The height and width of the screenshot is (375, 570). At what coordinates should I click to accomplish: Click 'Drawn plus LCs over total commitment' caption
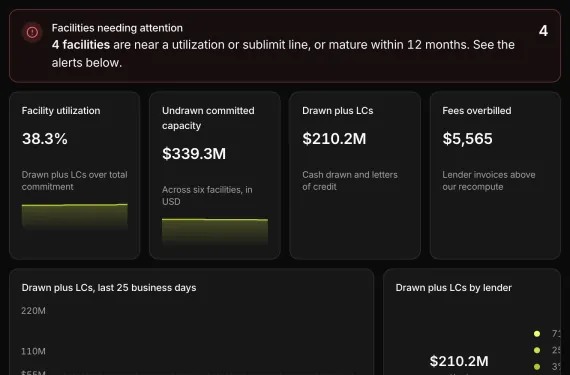coord(75,181)
